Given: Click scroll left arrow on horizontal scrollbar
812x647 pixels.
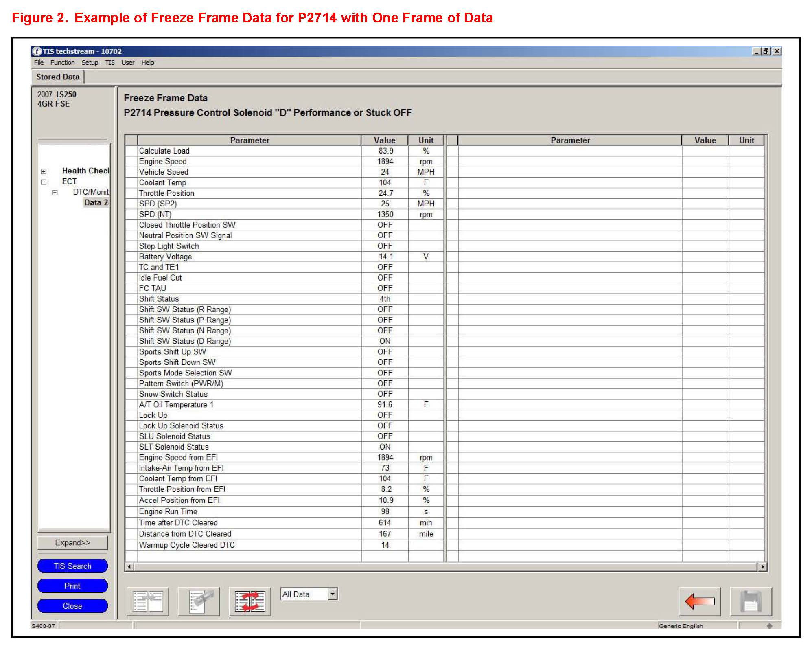Looking at the screenshot, I should click(x=129, y=567).
